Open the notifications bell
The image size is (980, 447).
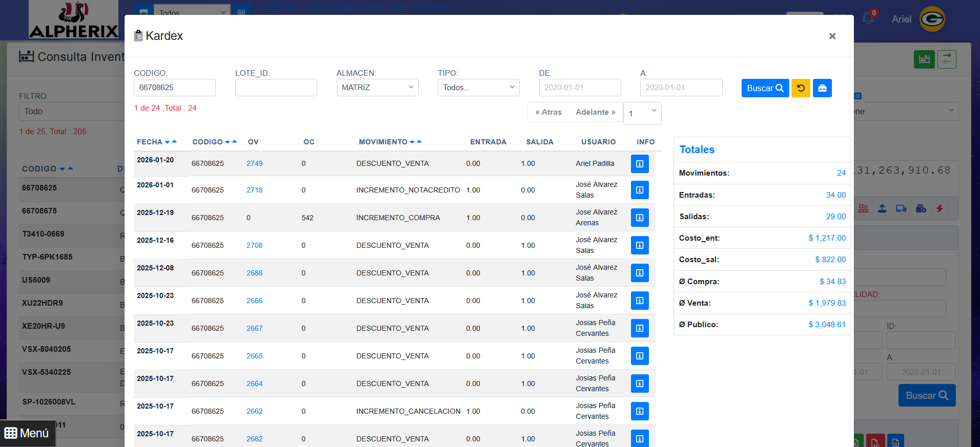point(868,18)
